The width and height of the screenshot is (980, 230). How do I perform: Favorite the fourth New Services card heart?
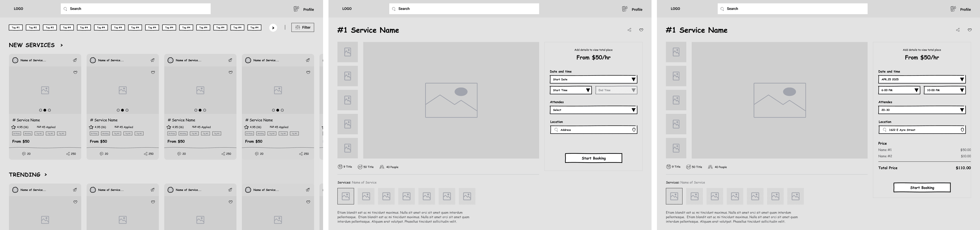pyautogui.click(x=308, y=72)
